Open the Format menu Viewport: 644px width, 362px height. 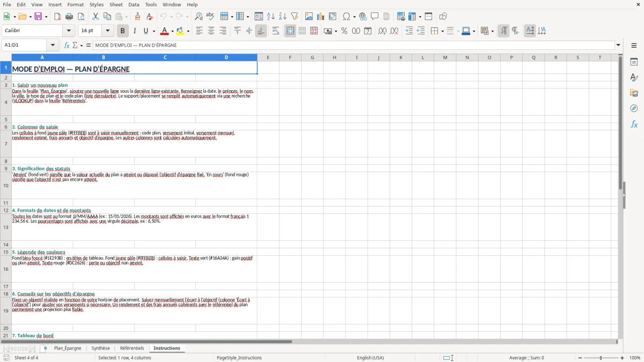pos(76,4)
